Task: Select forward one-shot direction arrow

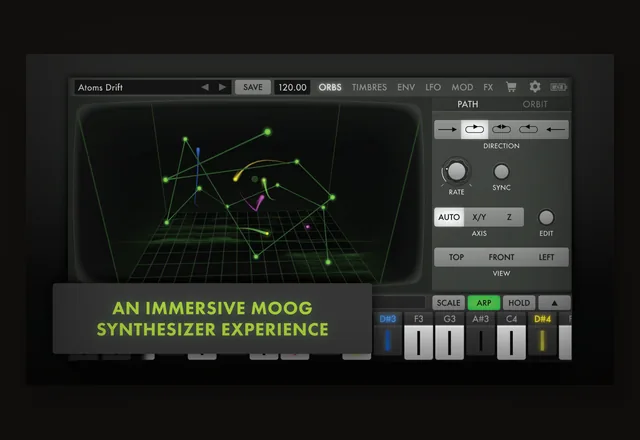Action: 447,129
